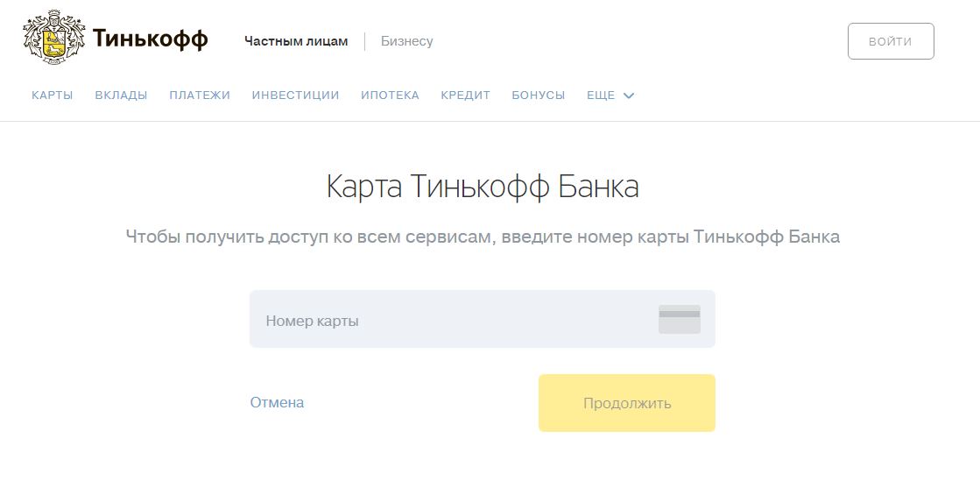This screenshot has height=488, width=980.
Task: Go to the ПЛАТЕЖИ section
Action: pyautogui.click(x=200, y=95)
